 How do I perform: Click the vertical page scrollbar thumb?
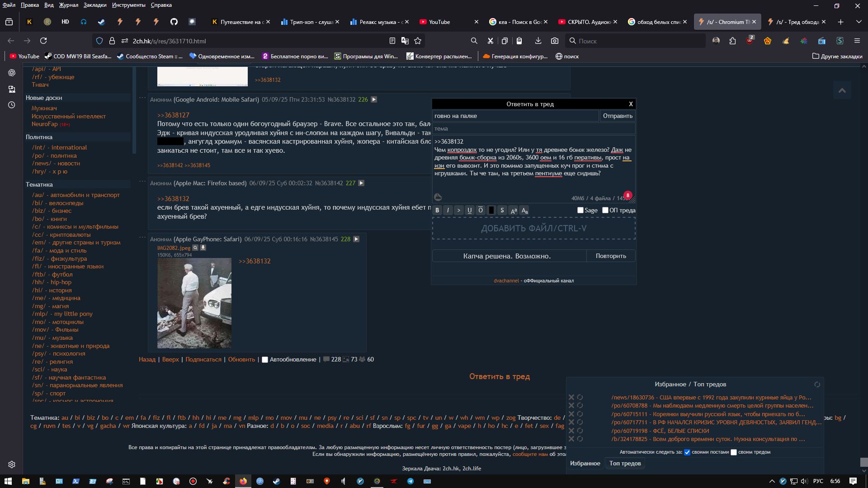click(x=864, y=462)
